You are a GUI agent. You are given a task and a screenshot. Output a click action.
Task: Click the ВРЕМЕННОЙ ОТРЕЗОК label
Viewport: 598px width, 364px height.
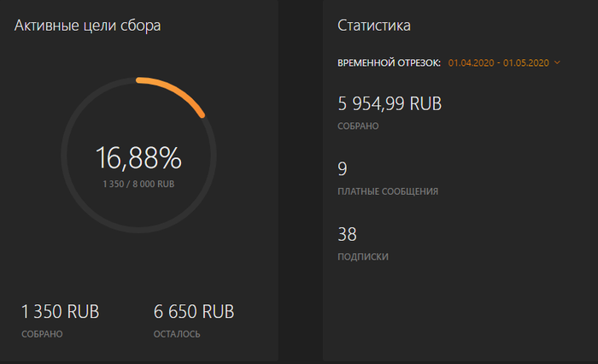[x=390, y=62]
